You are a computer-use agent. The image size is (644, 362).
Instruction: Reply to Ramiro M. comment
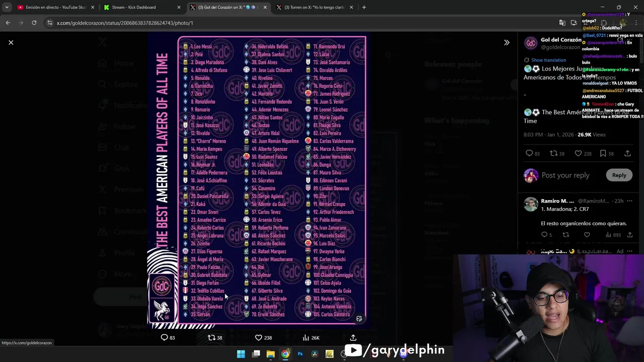point(544,235)
